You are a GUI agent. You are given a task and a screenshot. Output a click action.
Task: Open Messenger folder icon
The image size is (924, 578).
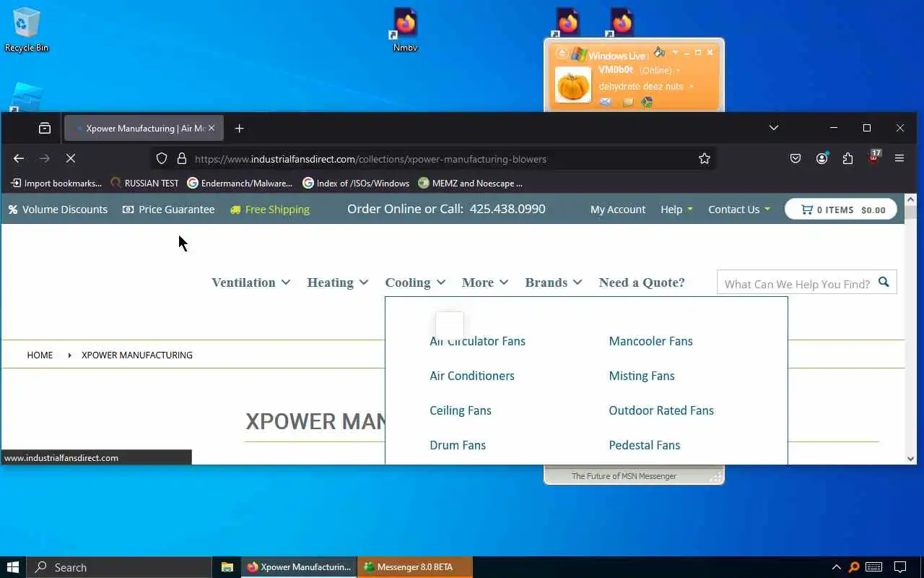pyautogui.click(x=627, y=103)
